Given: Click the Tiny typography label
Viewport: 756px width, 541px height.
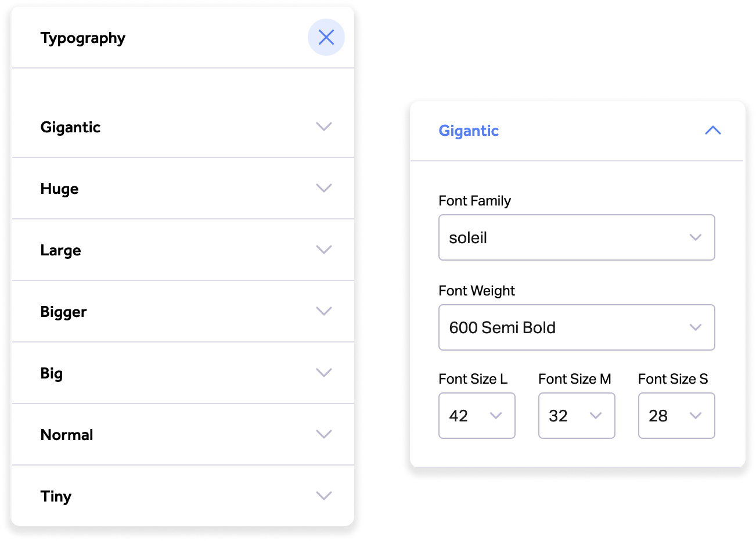Looking at the screenshot, I should click(x=56, y=496).
